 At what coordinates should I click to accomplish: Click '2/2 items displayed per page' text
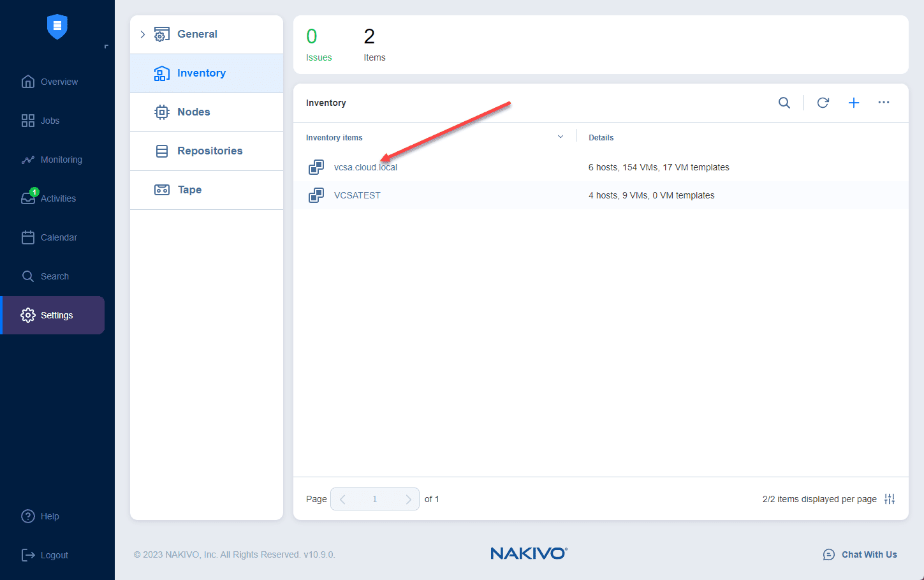coord(819,499)
